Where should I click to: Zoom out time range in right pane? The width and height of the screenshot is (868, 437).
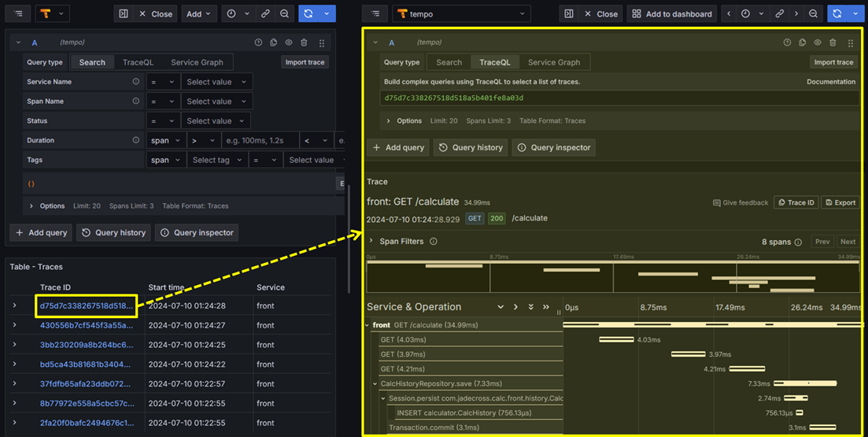[813, 14]
